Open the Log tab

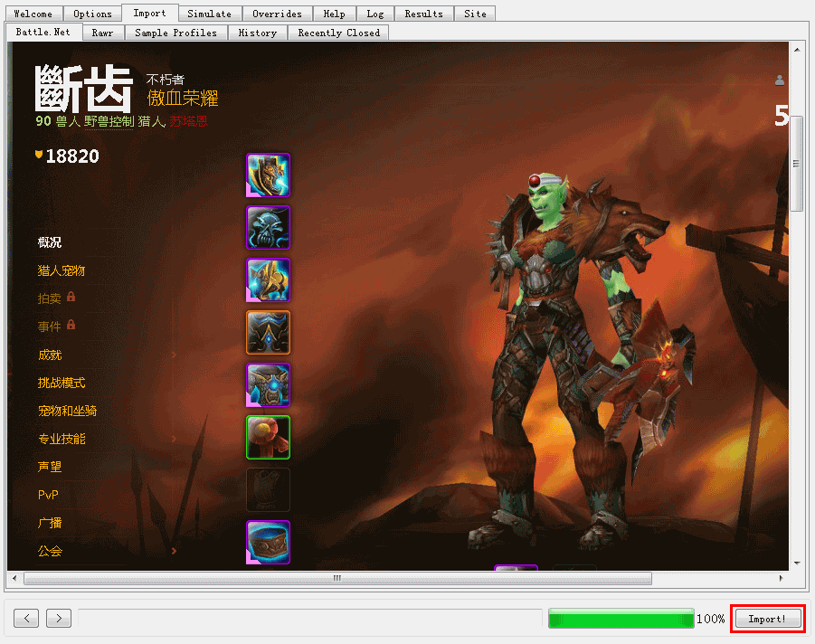(x=375, y=14)
